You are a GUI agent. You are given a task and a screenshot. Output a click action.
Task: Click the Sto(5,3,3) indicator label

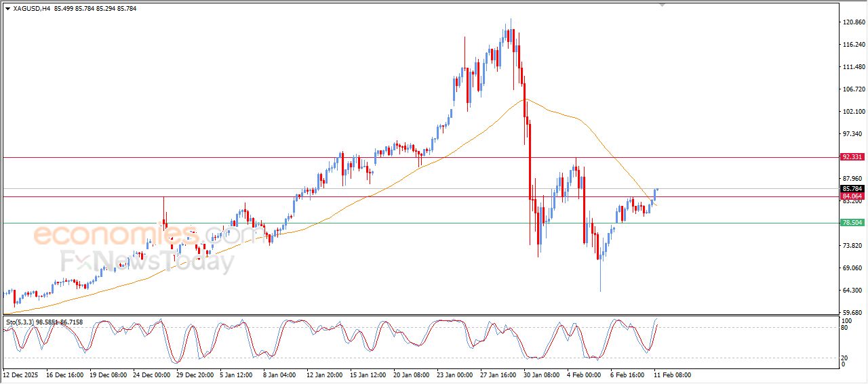click(21, 322)
